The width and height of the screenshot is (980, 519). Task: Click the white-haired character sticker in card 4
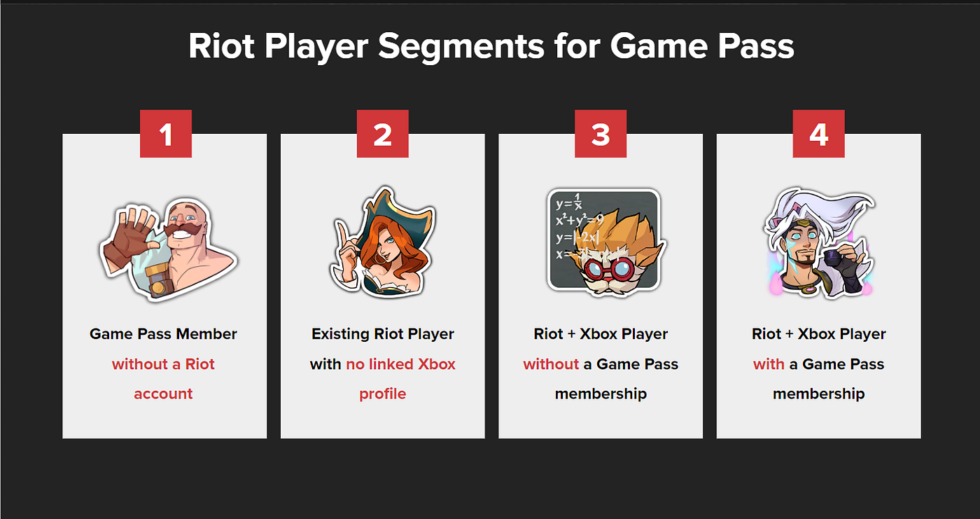pyautogui.click(x=820, y=243)
